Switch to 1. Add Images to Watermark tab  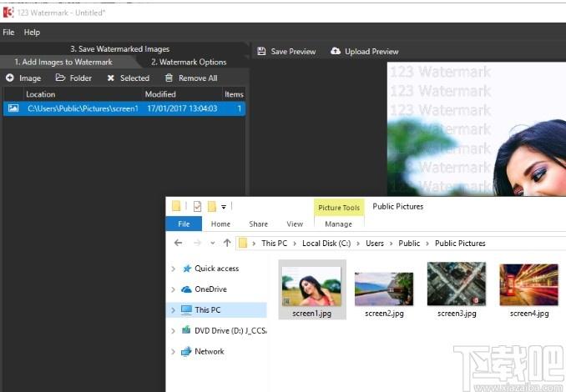pos(63,62)
